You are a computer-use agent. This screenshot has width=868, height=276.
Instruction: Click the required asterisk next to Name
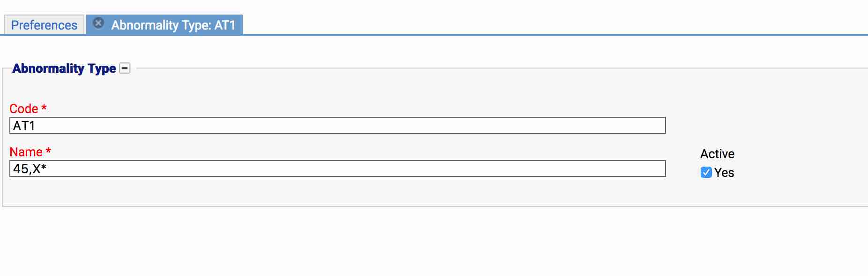tap(48, 151)
